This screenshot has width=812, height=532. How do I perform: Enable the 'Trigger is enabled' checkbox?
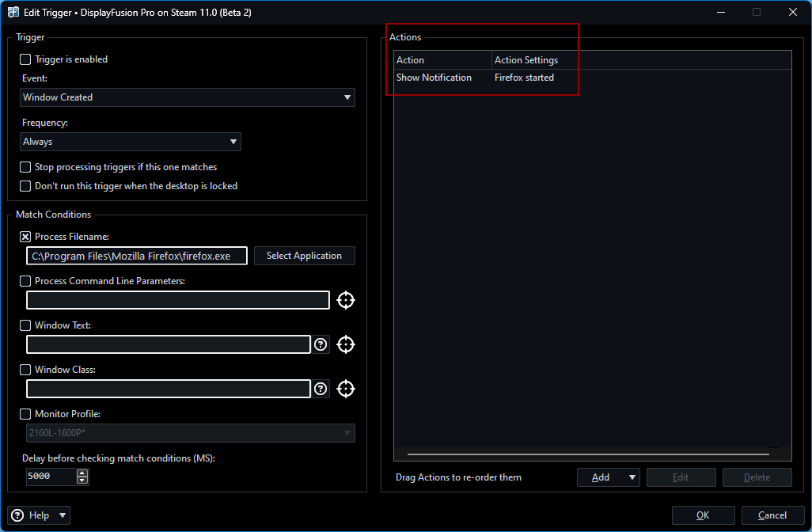26,59
